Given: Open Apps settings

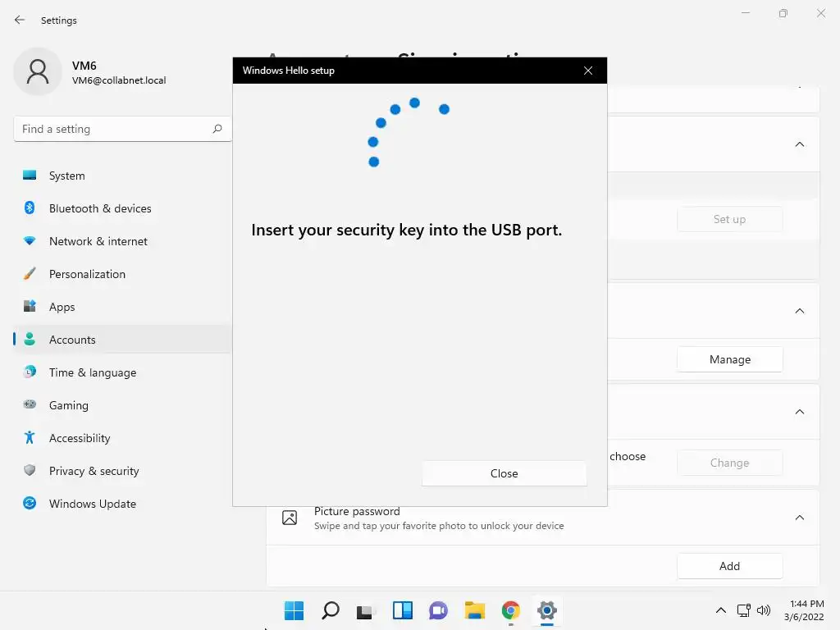Looking at the screenshot, I should click(123, 307).
